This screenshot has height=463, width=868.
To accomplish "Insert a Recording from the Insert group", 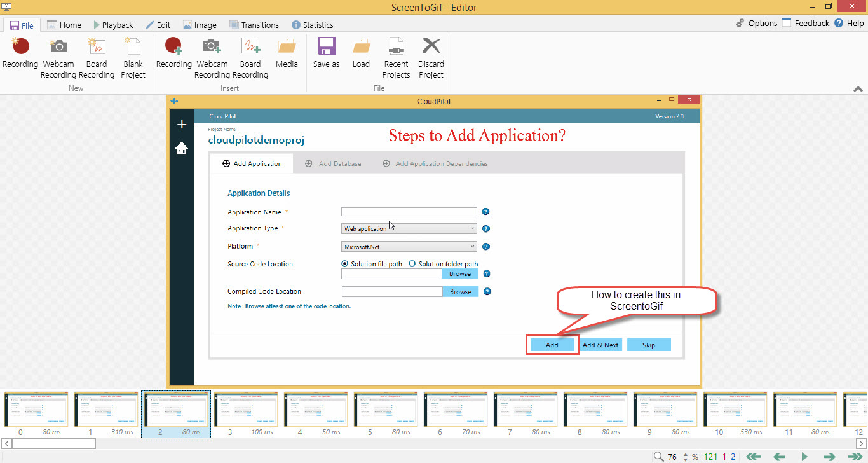I will coord(174,52).
